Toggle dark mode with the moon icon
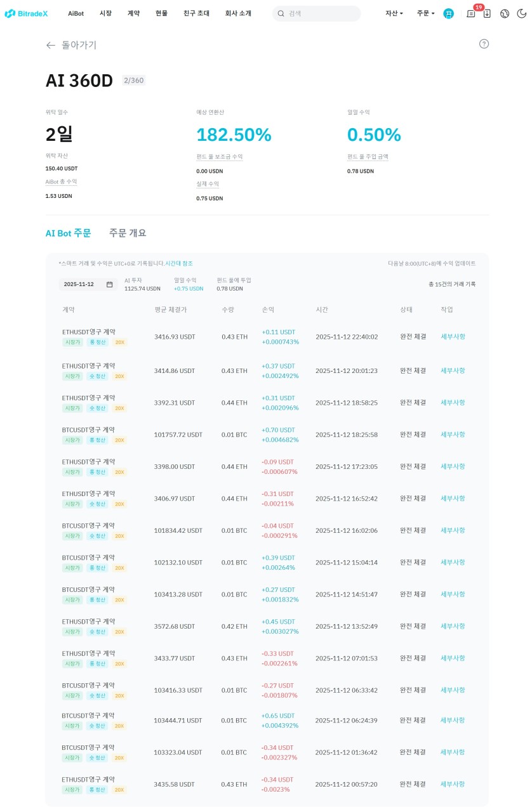The height and width of the screenshot is (812, 532). coord(521,13)
